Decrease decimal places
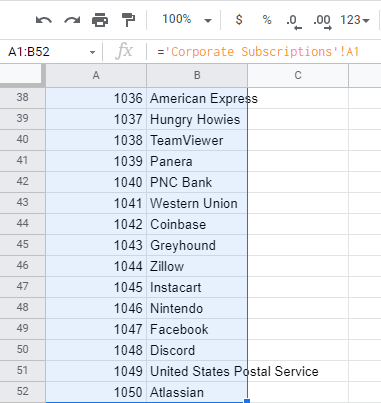 (x=294, y=21)
